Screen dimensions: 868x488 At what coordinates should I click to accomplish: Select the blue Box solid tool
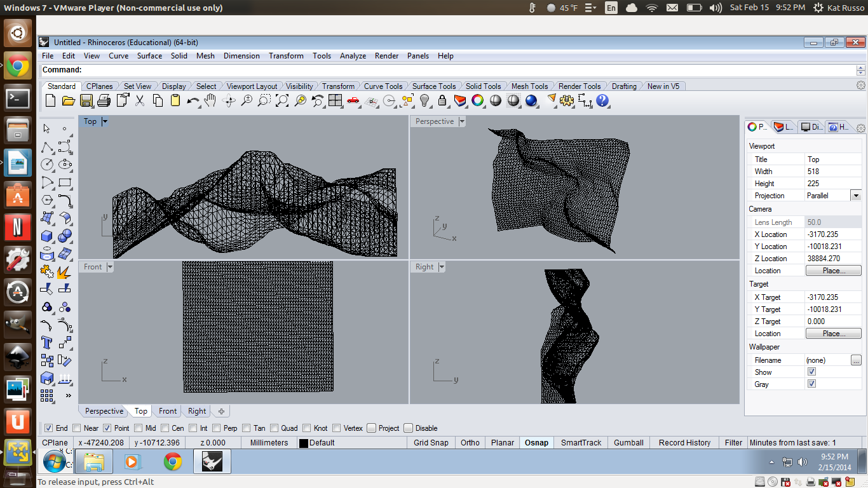pyautogui.click(x=47, y=236)
